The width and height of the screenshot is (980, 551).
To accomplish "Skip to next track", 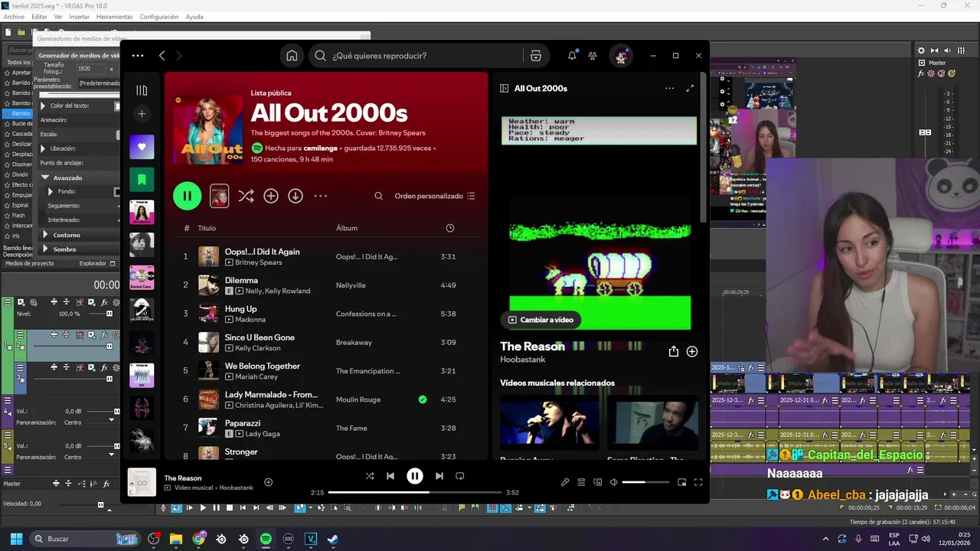I will (439, 476).
